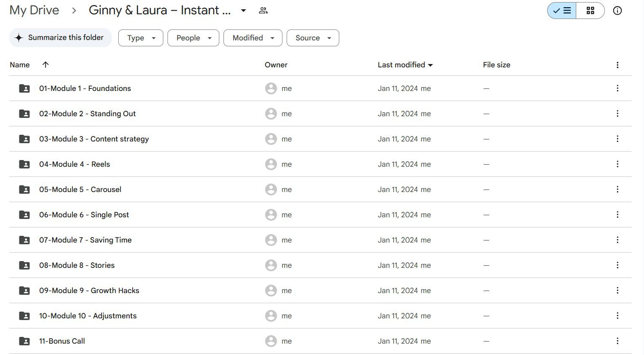Select shared folder icon of 05-Module 5 - Carousel
This screenshot has height=355, width=644.
(x=24, y=190)
